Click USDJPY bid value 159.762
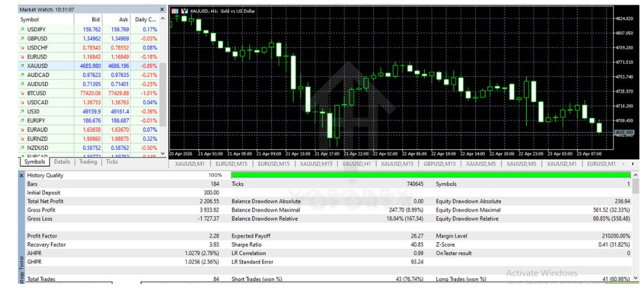The image size is (644, 288). (x=92, y=29)
